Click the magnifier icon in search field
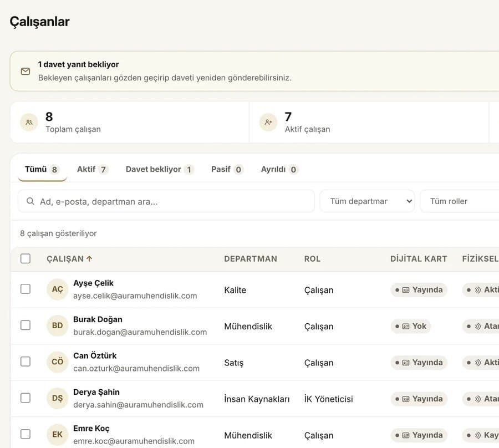 30,201
